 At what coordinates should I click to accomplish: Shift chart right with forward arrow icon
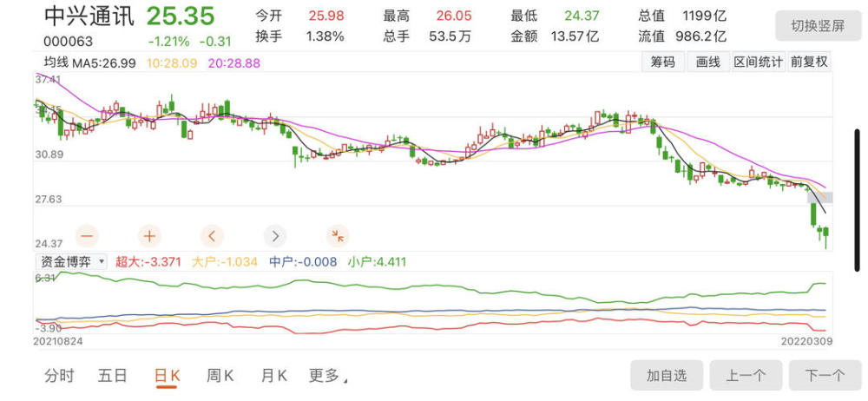pyautogui.click(x=275, y=236)
